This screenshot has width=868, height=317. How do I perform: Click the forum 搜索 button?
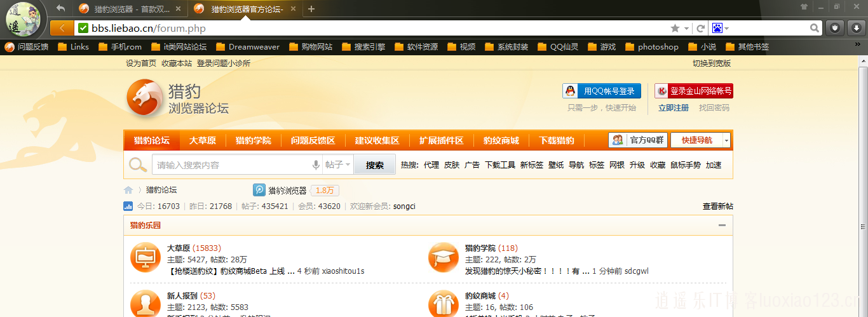pos(375,165)
